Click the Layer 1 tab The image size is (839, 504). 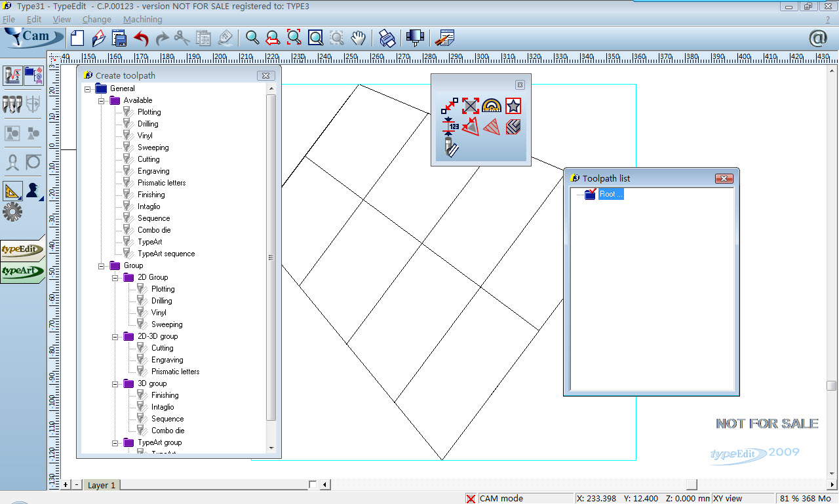pos(102,485)
